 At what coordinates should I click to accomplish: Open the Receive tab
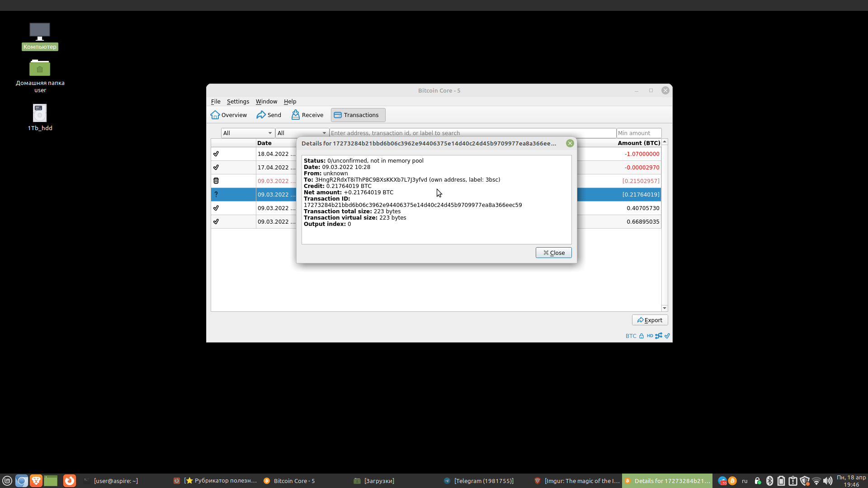(307, 115)
